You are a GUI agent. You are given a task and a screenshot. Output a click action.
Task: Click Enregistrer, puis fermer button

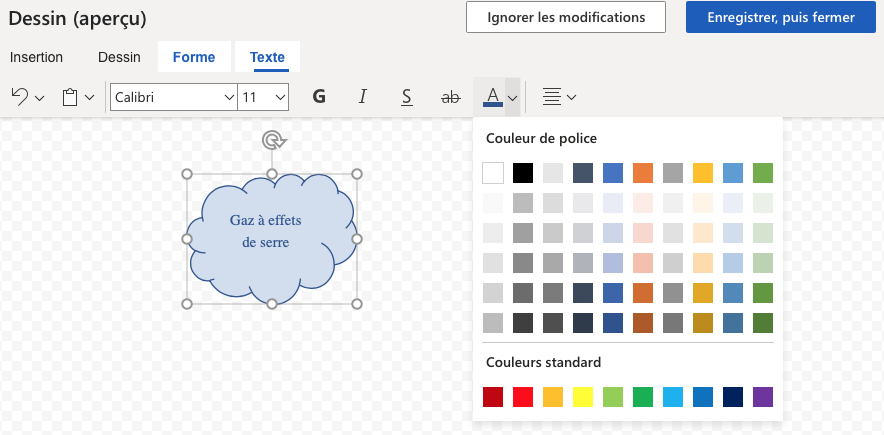[x=781, y=17]
